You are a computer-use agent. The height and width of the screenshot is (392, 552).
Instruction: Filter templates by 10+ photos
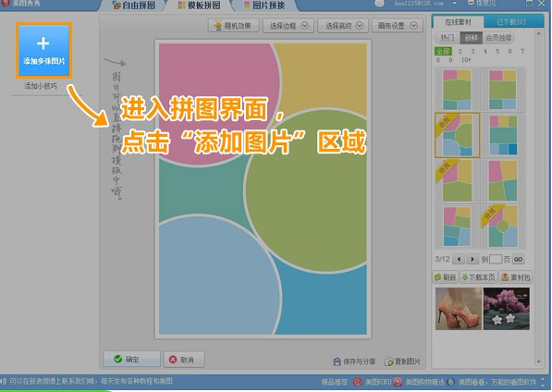tap(466, 60)
